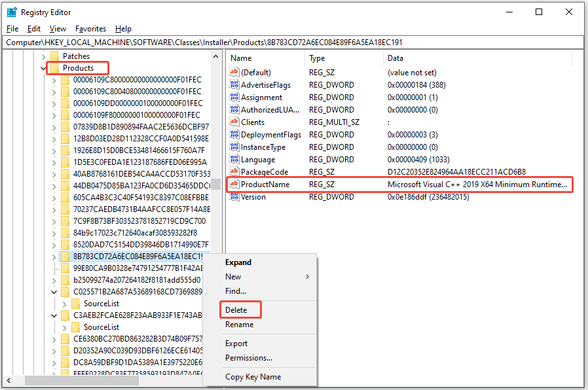Click the Clients multi-string value icon

click(x=234, y=122)
